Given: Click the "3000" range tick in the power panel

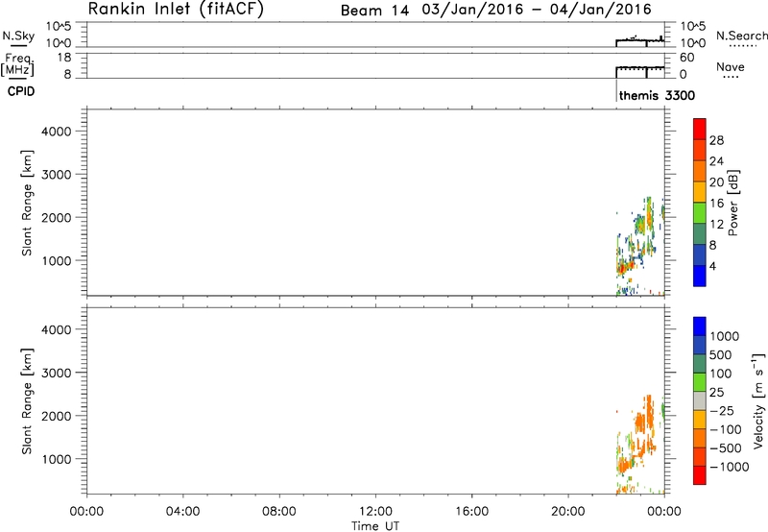Looking at the screenshot, I should [x=57, y=175].
